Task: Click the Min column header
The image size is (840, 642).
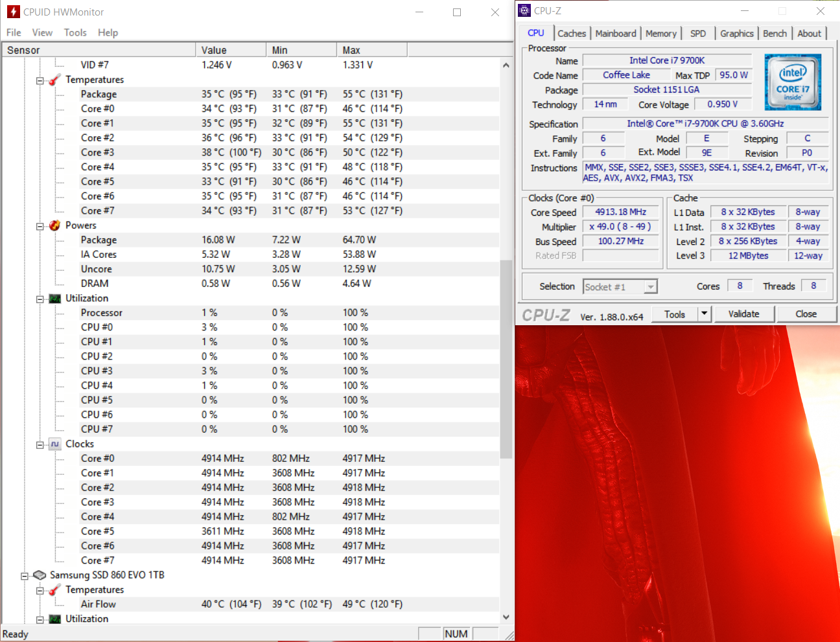Action: (301, 50)
